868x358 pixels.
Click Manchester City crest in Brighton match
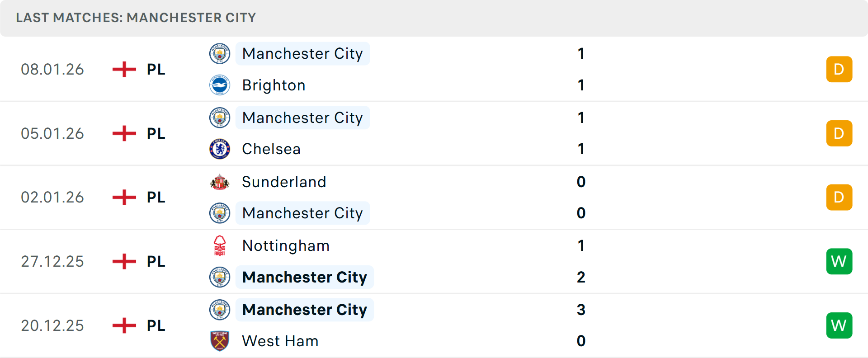[x=220, y=53]
